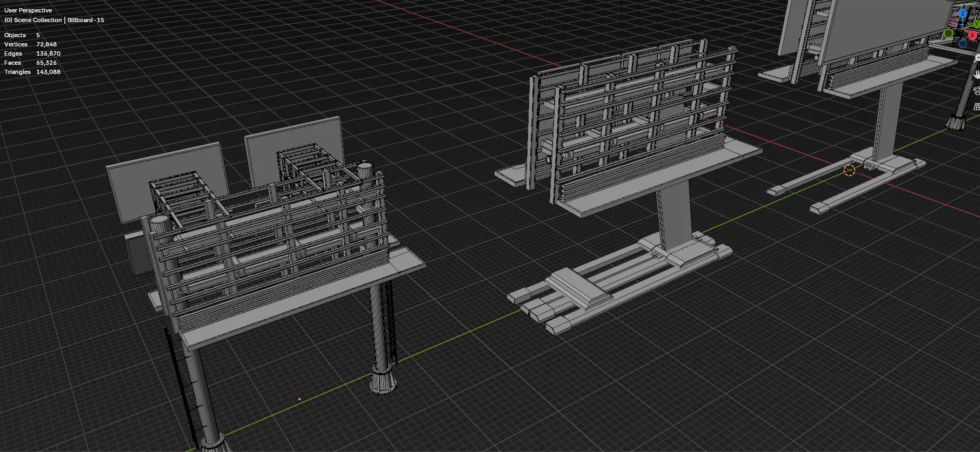Click the hand pan view icon
The image size is (980, 452).
click(x=976, y=75)
